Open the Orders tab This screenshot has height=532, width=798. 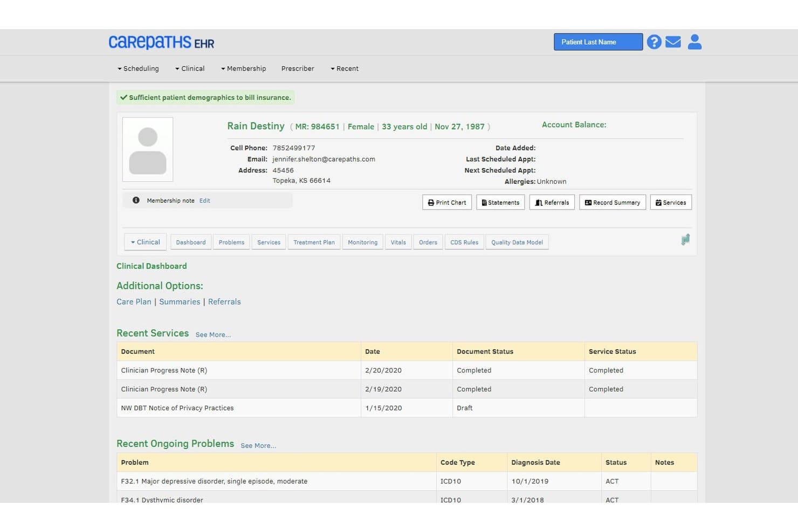tap(428, 243)
